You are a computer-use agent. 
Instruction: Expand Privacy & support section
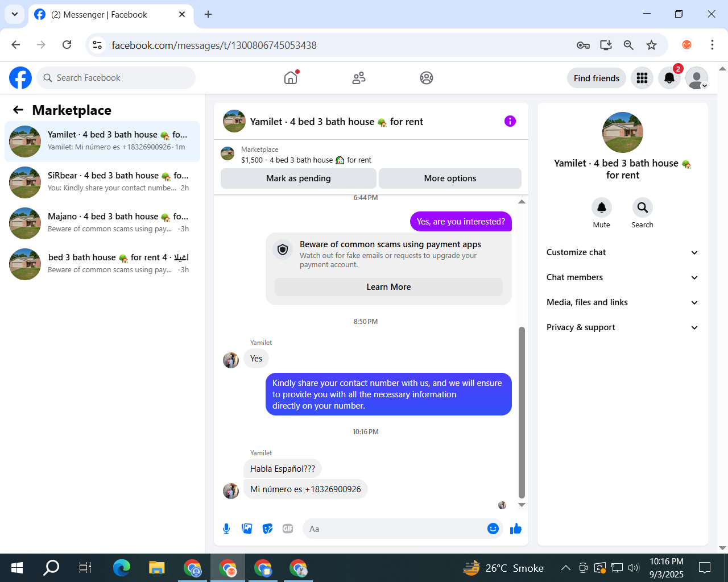pyautogui.click(x=622, y=327)
